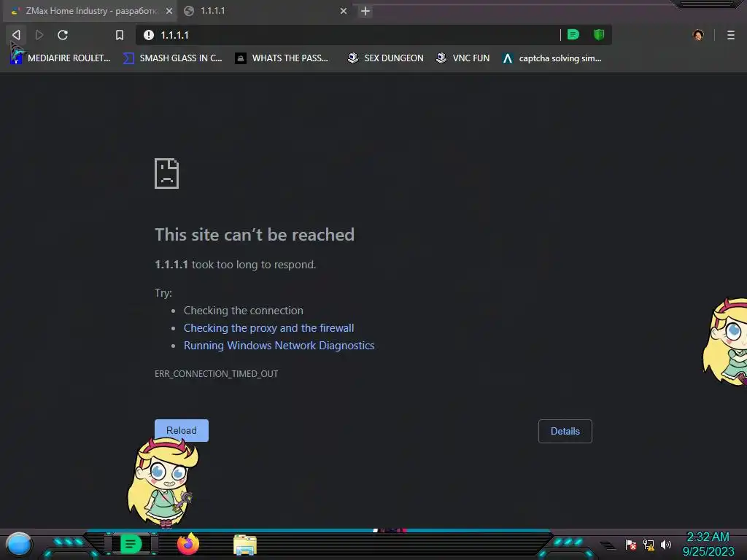This screenshot has width=747, height=560.
Task: Open the green shield extension icon
Action: click(x=599, y=34)
